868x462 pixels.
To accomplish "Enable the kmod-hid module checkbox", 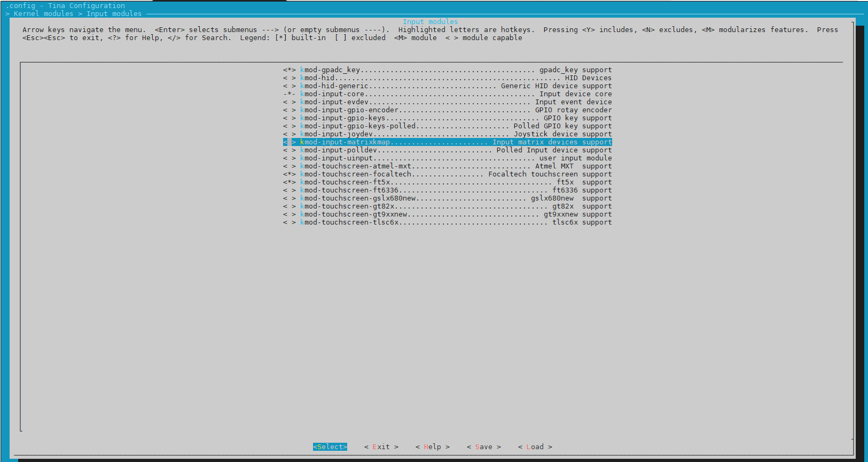I will coord(290,78).
